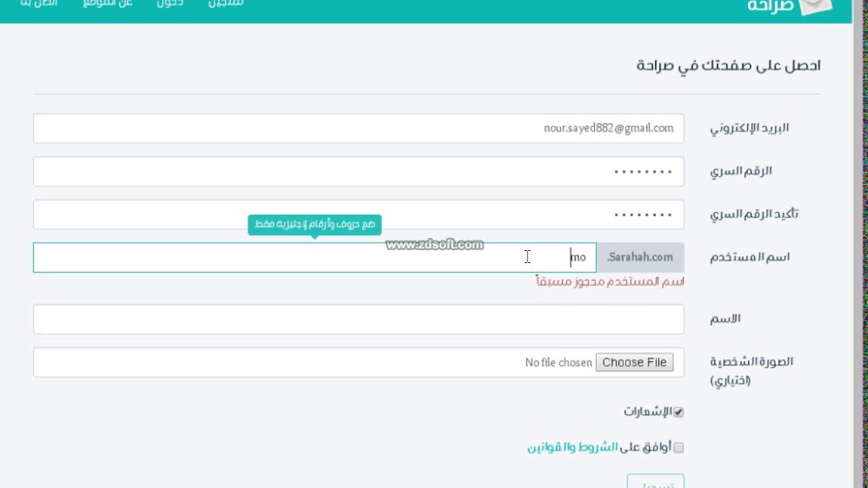The width and height of the screenshot is (868, 488).
Task: Open the تسجيل register nav item
Action: click(225, 3)
